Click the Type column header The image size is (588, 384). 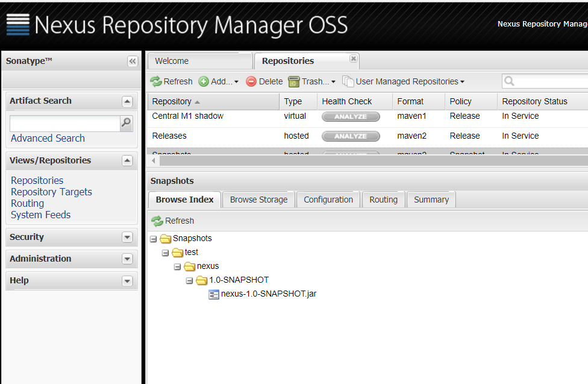pyautogui.click(x=298, y=101)
